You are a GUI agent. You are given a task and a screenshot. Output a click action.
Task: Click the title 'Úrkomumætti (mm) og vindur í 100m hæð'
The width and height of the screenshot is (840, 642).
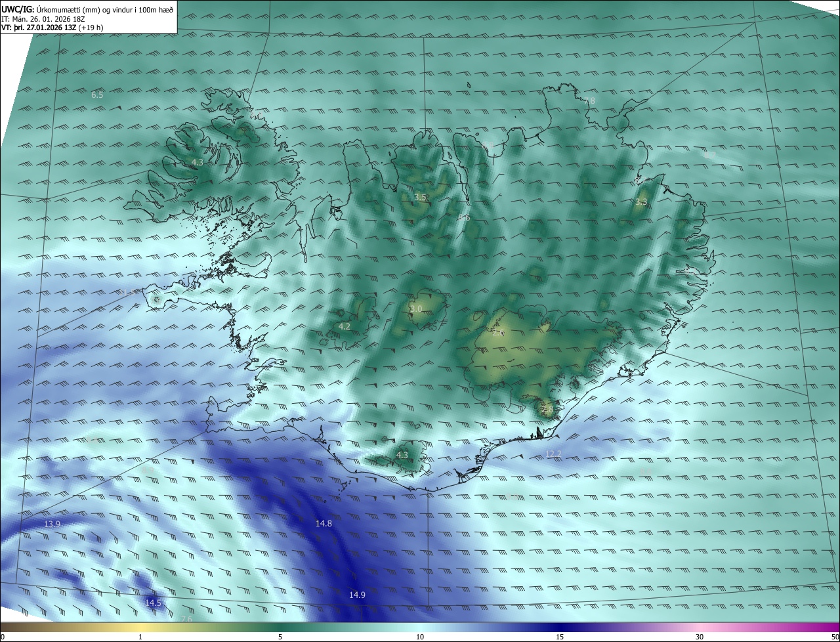click(105, 9)
